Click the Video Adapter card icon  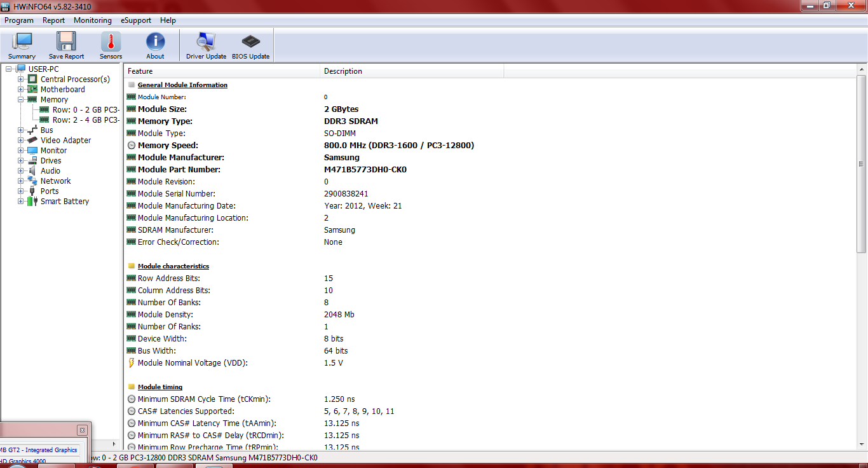click(32, 140)
